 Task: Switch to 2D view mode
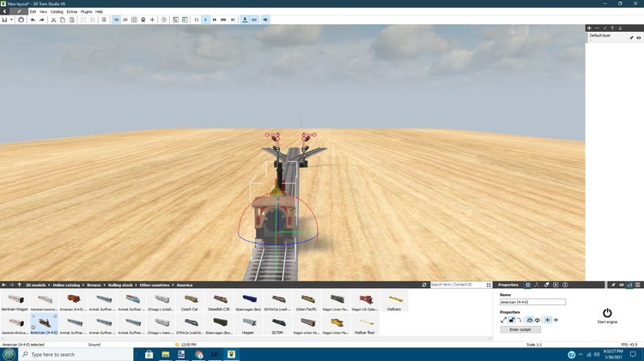[x=125, y=20]
